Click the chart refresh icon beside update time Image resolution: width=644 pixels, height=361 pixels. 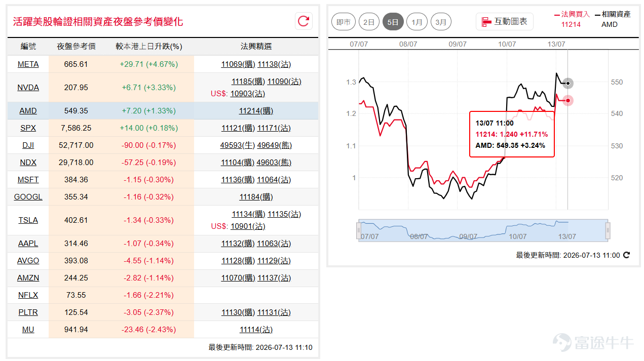tap(627, 255)
